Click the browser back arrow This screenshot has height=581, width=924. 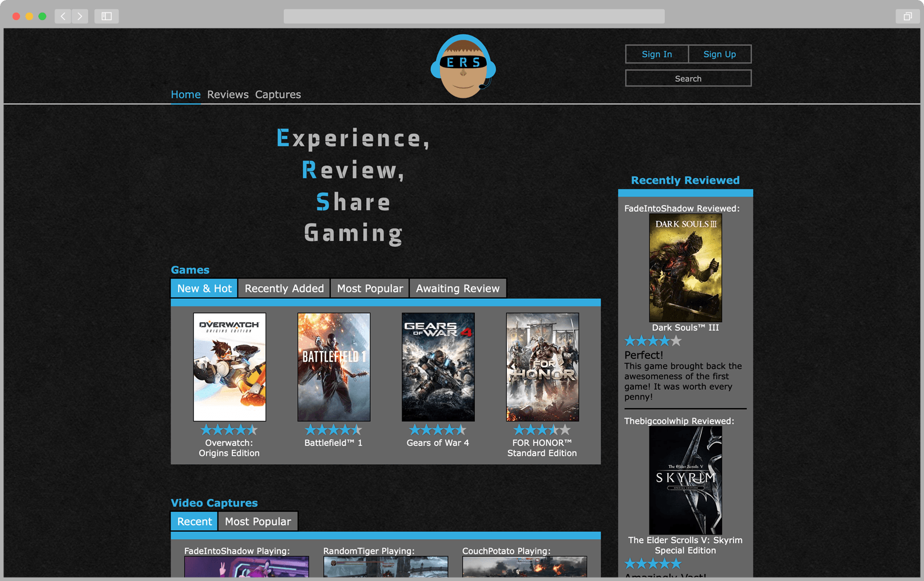click(62, 16)
